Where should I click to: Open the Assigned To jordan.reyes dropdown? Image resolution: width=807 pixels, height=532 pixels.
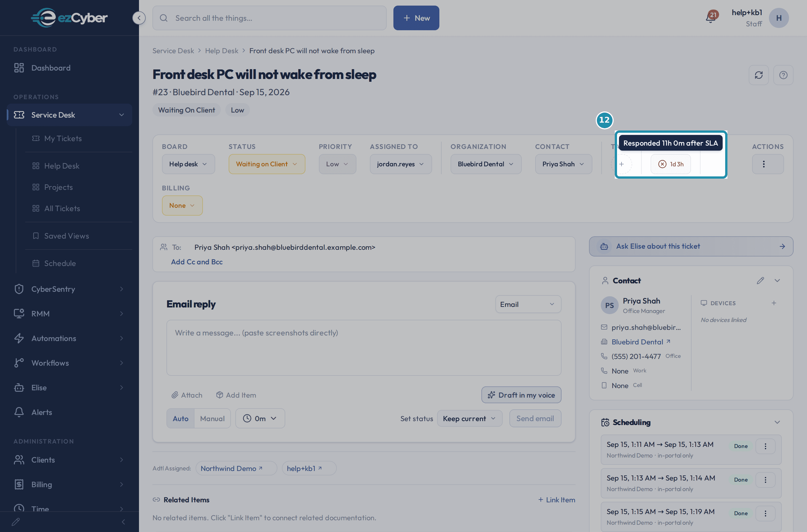pos(401,164)
